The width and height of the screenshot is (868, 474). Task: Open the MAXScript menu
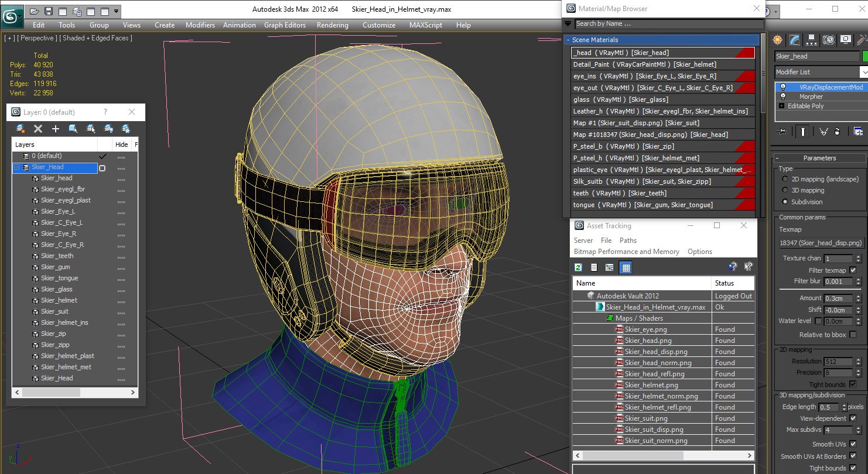(426, 25)
